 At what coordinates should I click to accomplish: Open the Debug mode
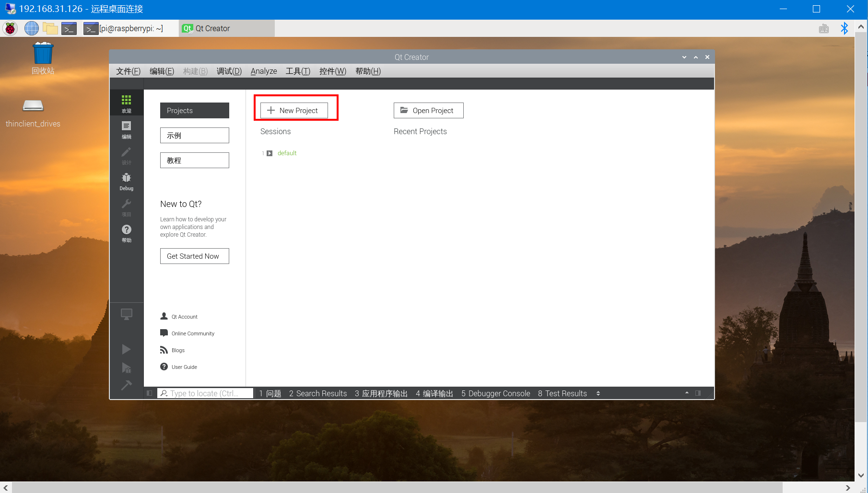(126, 181)
